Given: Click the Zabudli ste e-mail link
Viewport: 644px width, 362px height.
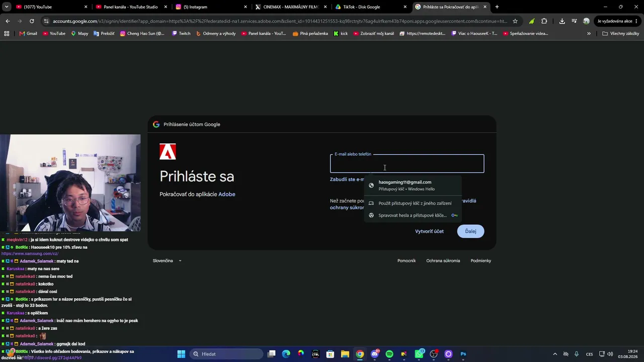Looking at the screenshot, I should [347, 179].
